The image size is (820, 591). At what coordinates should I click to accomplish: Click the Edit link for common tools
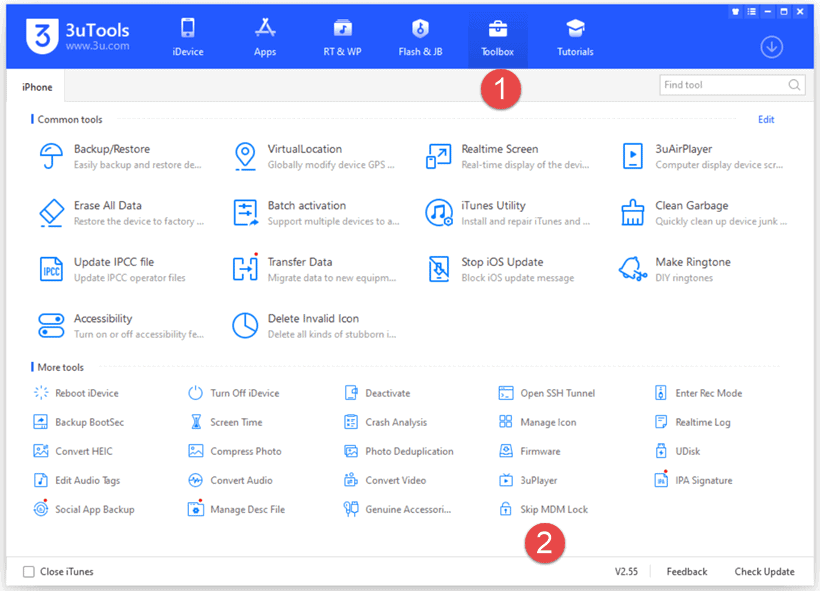(x=766, y=120)
